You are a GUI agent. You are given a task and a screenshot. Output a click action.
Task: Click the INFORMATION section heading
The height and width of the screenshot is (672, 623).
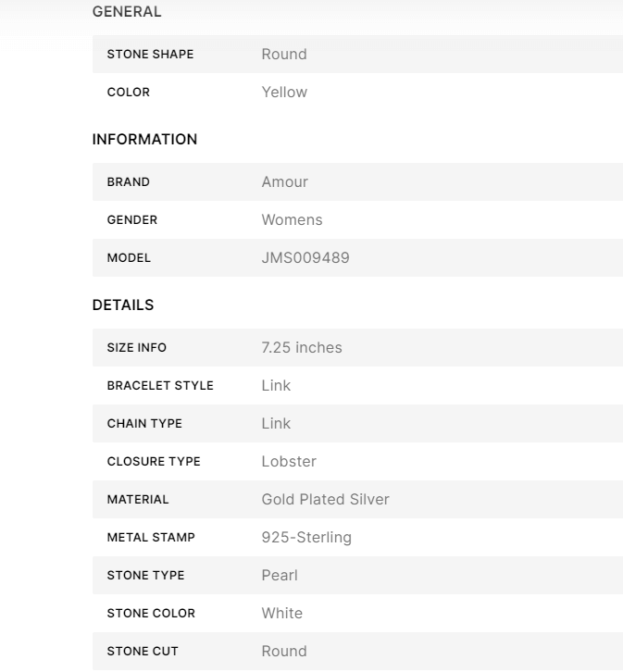pyautogui.click(x=144, y=140)
